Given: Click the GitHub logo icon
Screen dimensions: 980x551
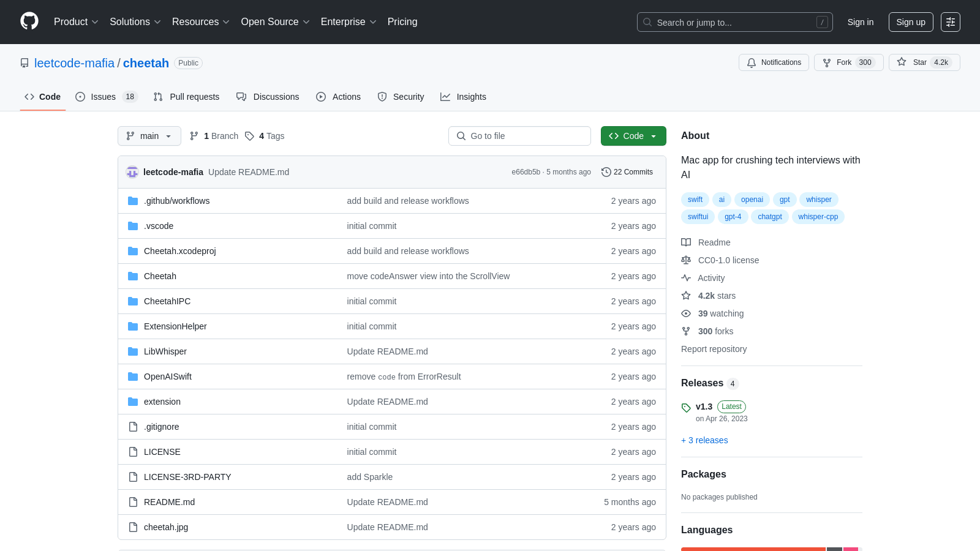Looking at the screenshot, I should pos(29,21).
